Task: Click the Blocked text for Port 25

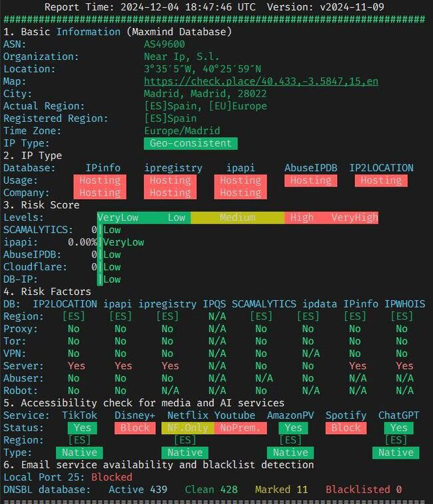Action: (112, 477)
